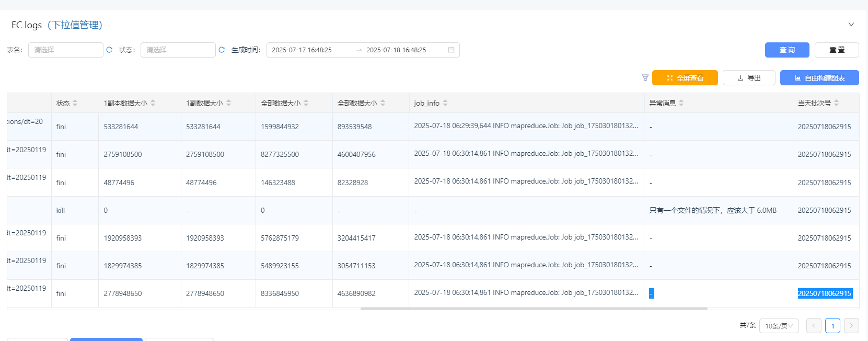This screenshot has width=868, height=341.
Task: Open 自由构建图表 chart builder
Action: [819, 78]
